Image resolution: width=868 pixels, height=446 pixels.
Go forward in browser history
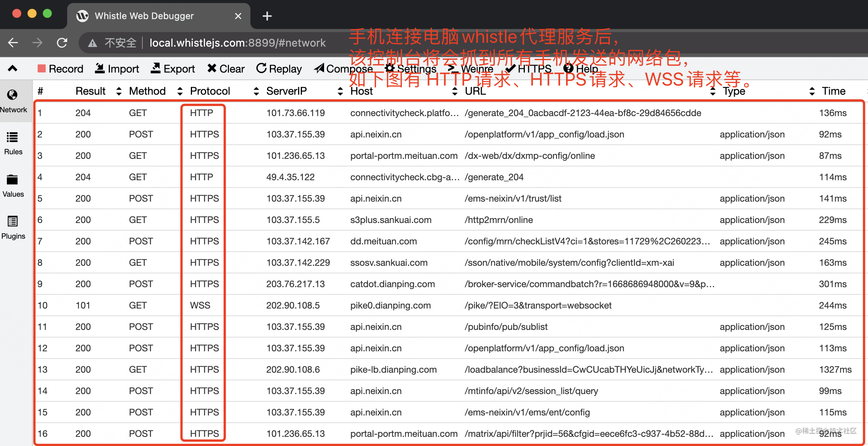(x=37, y=43)
